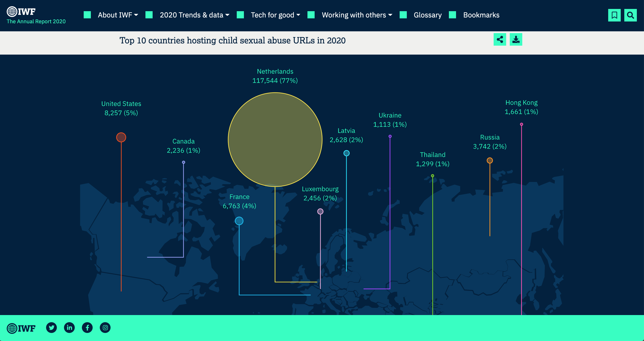644x341 pixels.
Task: Open the Bookmarks menu item
Action: click(x=481, y=15)
